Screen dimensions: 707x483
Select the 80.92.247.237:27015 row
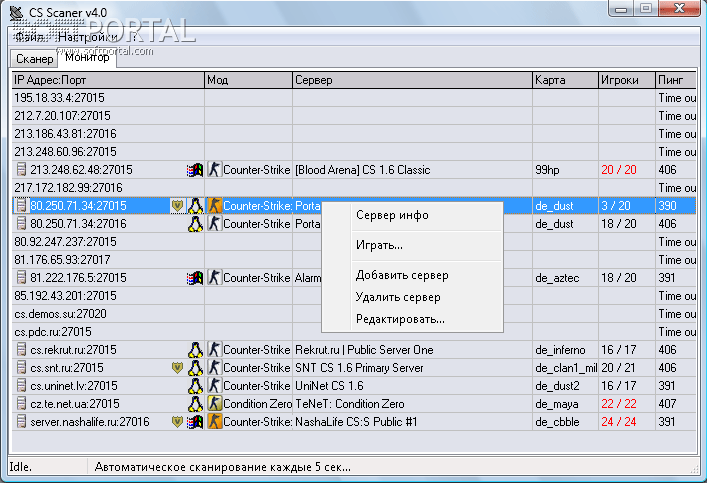click(x=354, y=242)
